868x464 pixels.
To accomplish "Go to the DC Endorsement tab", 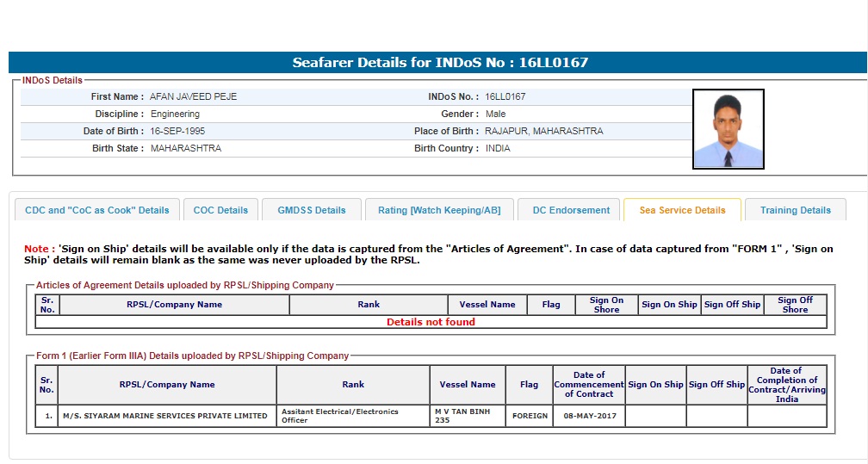I will (571, 210).
